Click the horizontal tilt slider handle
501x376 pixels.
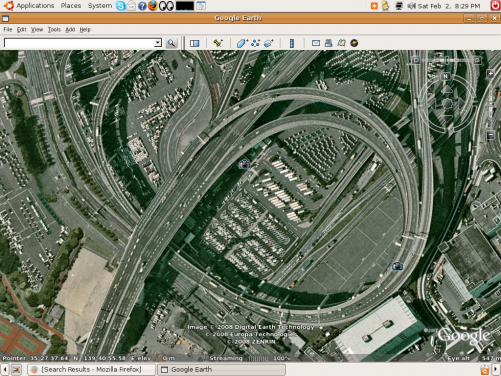pos(448,60)
